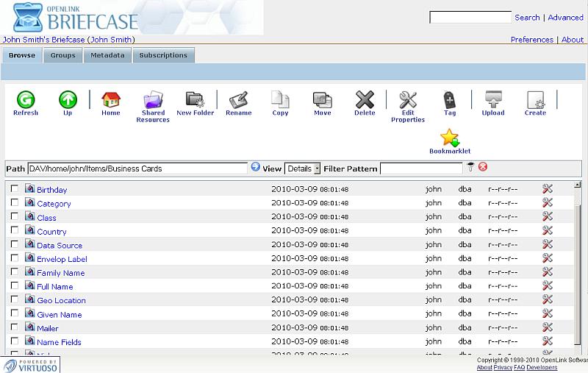Click the Preferences link
588x373 pixels.
pyautogui.click(x=532, y=40)
